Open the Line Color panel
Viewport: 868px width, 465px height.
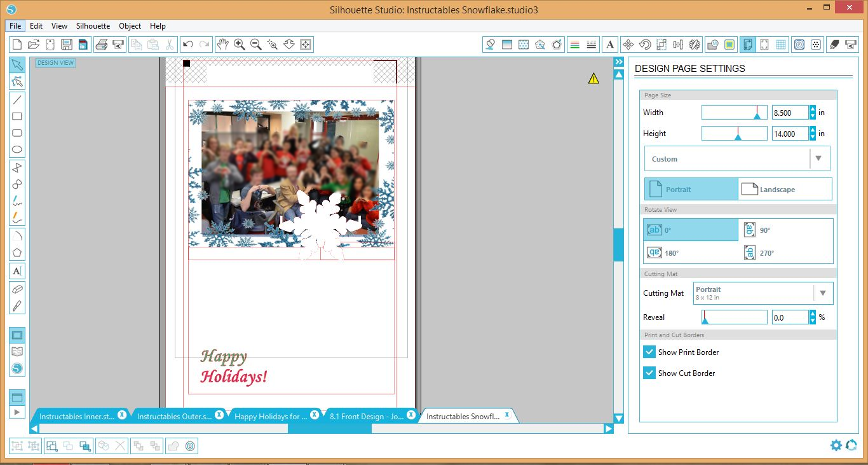575,45
